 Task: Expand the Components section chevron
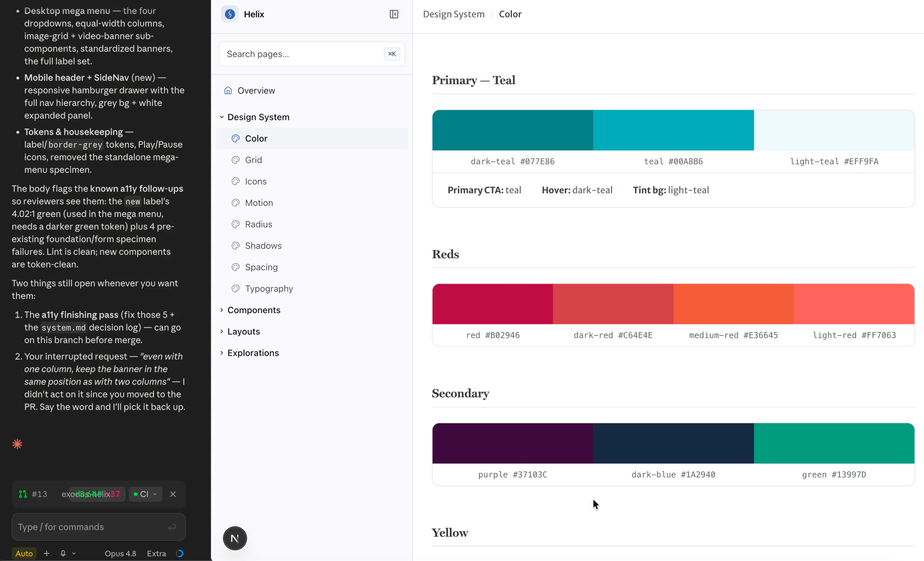(x=222, y=309)
